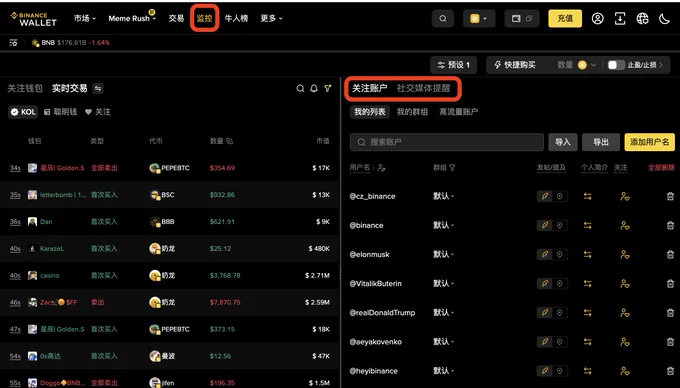
Task: Expand the Meme Rush dropdown
Action: point(132,18)
